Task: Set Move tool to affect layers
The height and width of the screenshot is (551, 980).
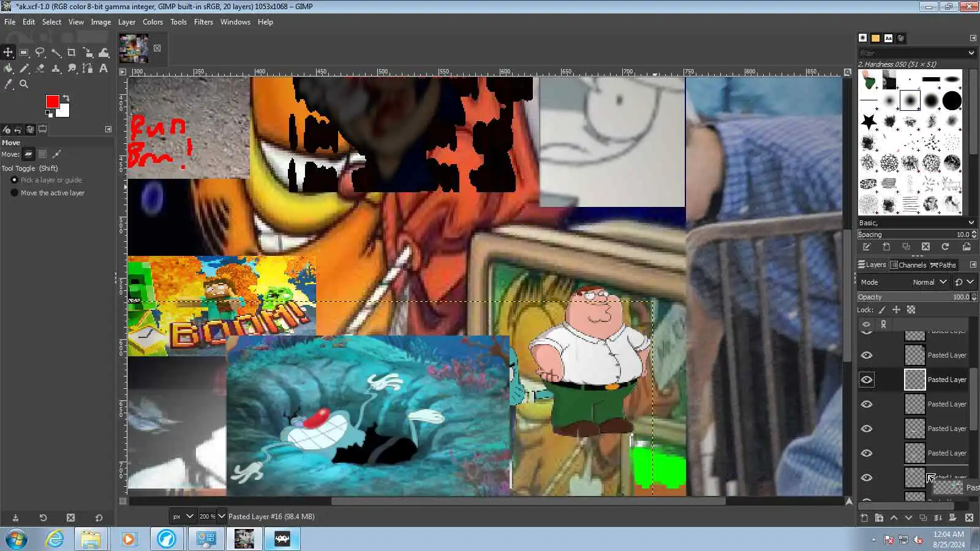Action: [x=28, y=154]
